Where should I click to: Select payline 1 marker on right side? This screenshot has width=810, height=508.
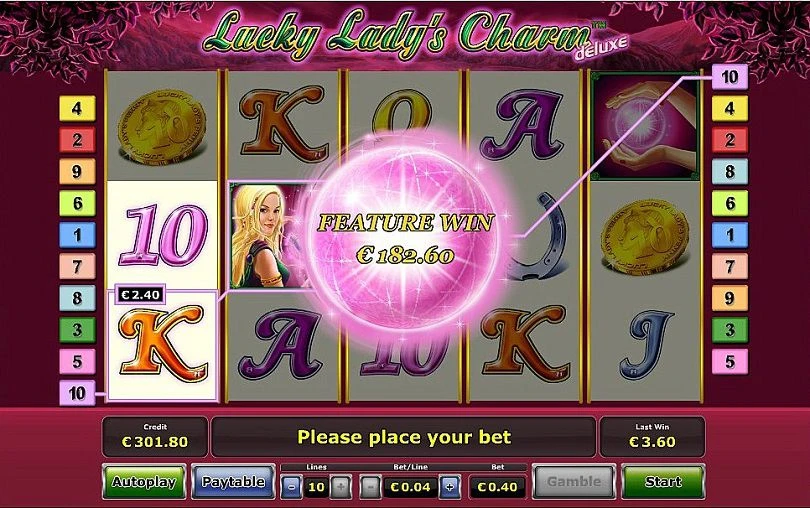coord(729,235)
